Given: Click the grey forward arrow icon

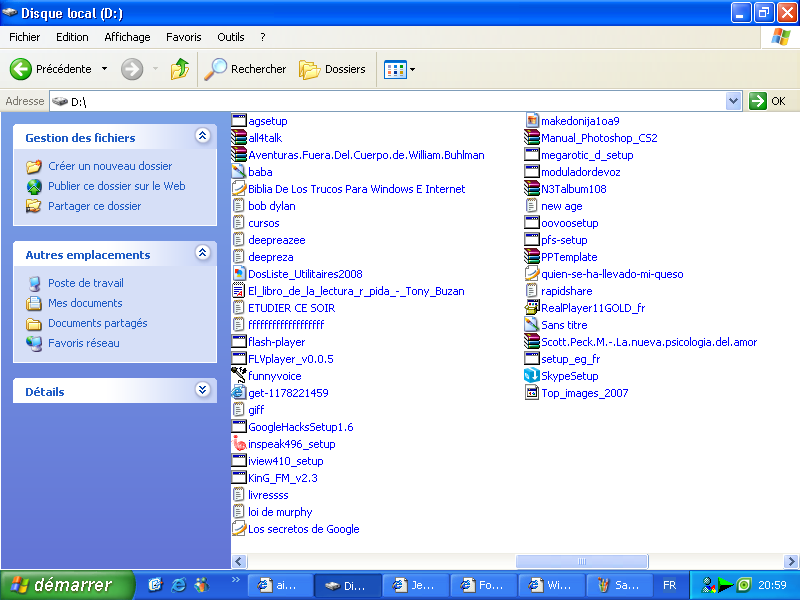Looking at the screenshot, I should [132, 69].
